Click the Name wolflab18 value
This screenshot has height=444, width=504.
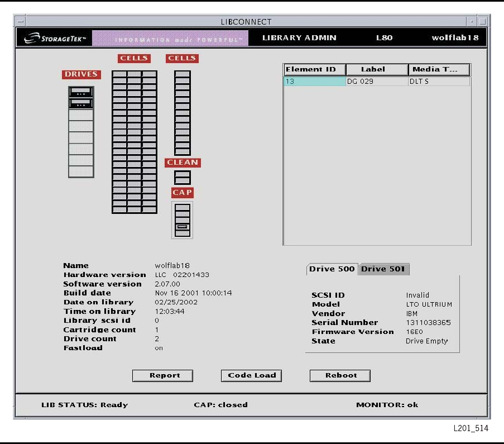coord(172,266)
